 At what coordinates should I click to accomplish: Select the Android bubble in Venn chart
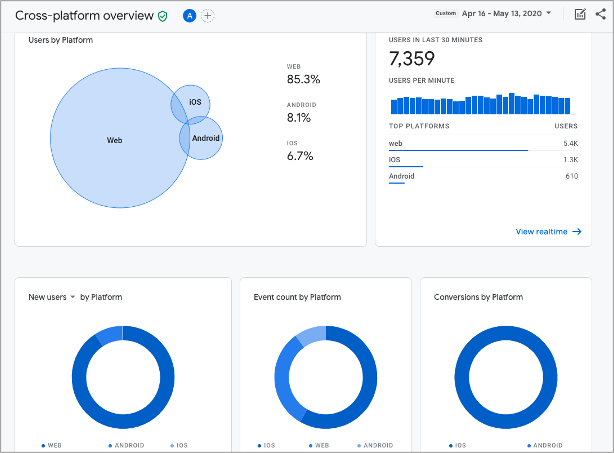tap(206, 138)
